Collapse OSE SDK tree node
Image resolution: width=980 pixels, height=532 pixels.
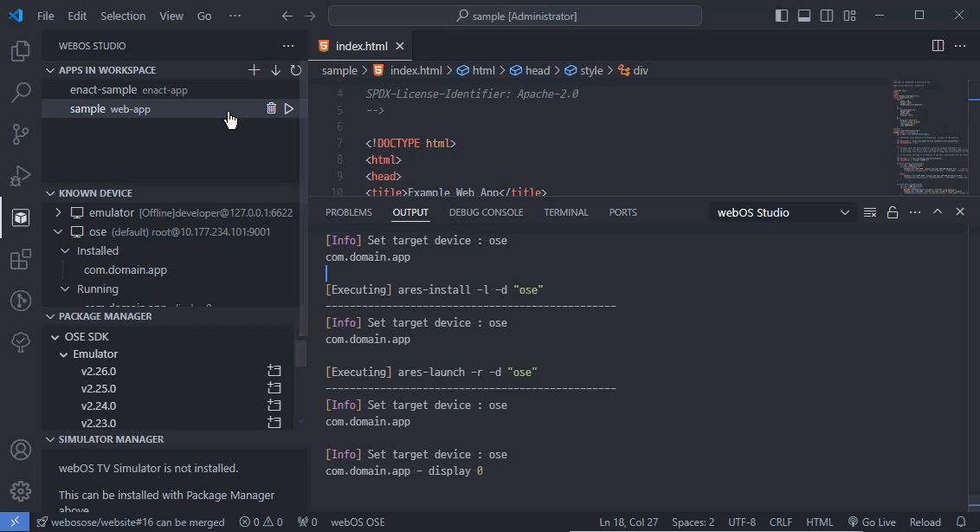pos(55,337)
